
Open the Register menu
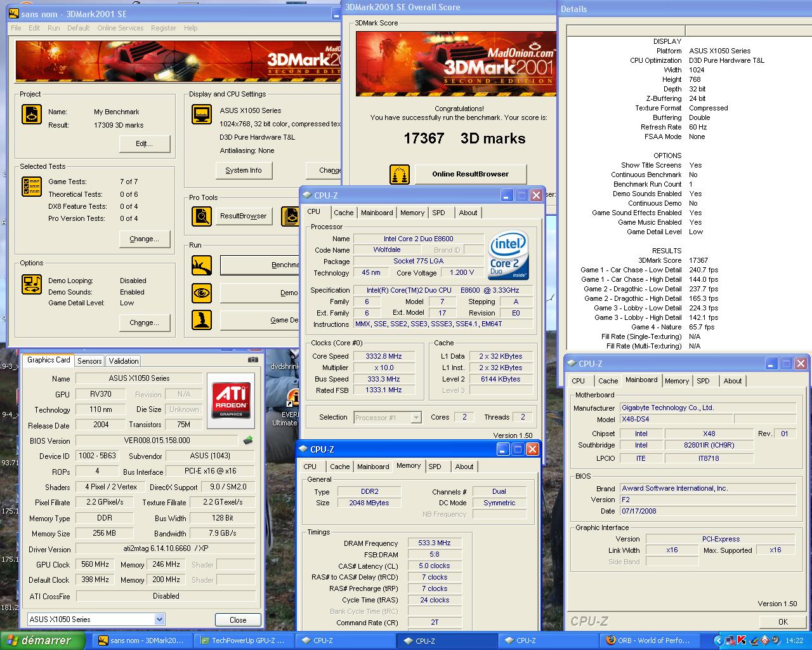[164, 28]
